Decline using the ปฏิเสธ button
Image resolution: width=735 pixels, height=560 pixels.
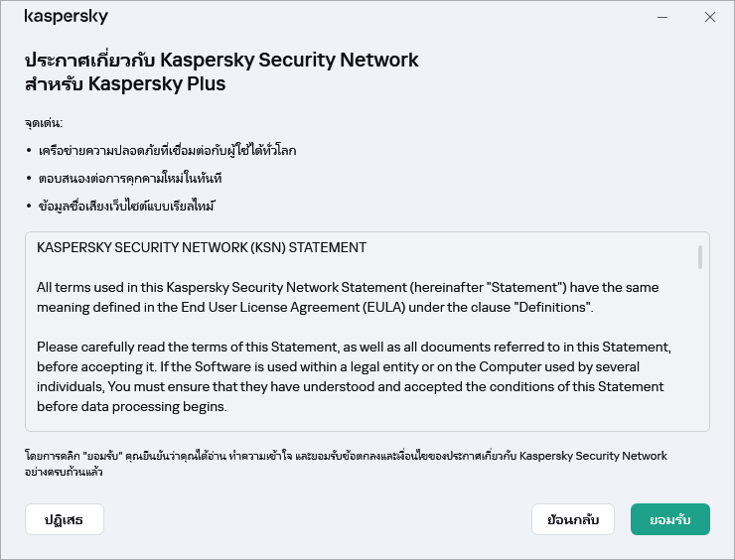point(64,519)
